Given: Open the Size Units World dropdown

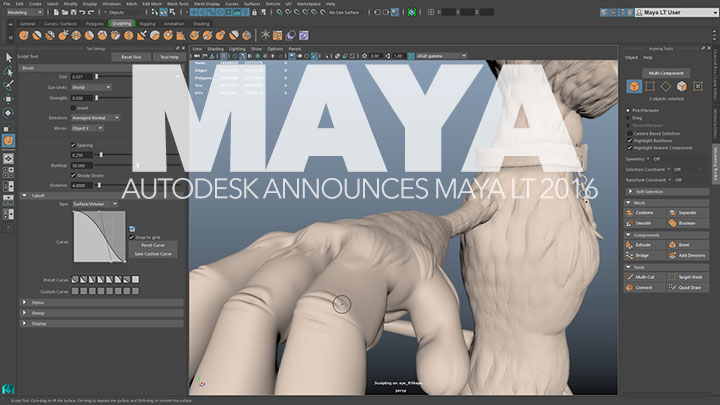Looking at the screenshot, I should (x=91, y=87).
